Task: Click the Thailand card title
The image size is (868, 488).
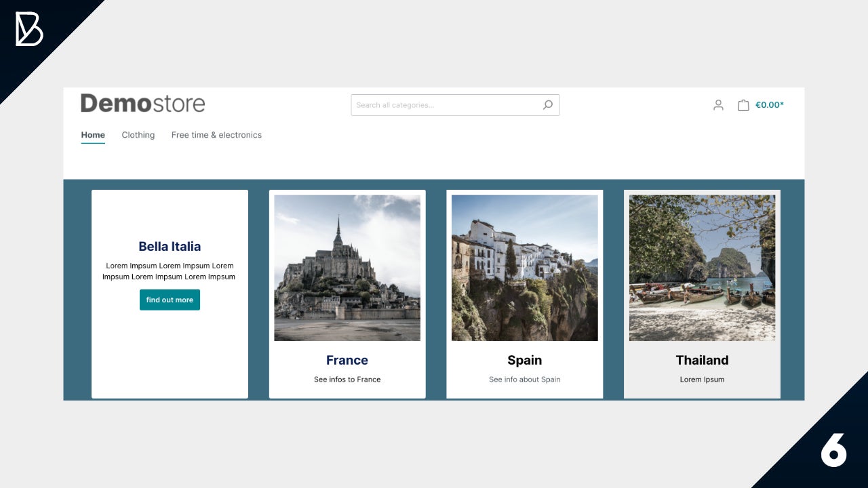Action: [702, 360]
